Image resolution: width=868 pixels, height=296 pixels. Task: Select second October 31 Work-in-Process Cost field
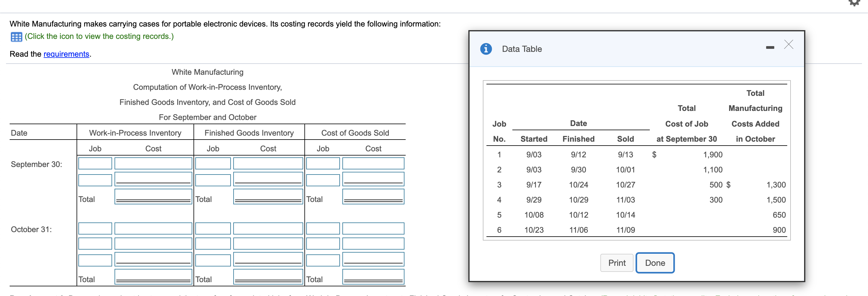coord(153,244)
